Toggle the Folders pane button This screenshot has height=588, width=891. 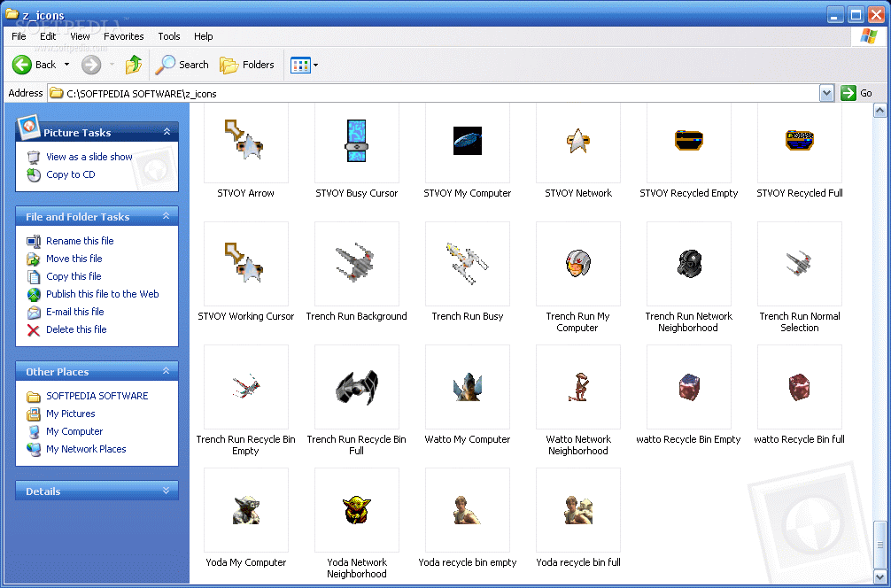tap(247, 65)
